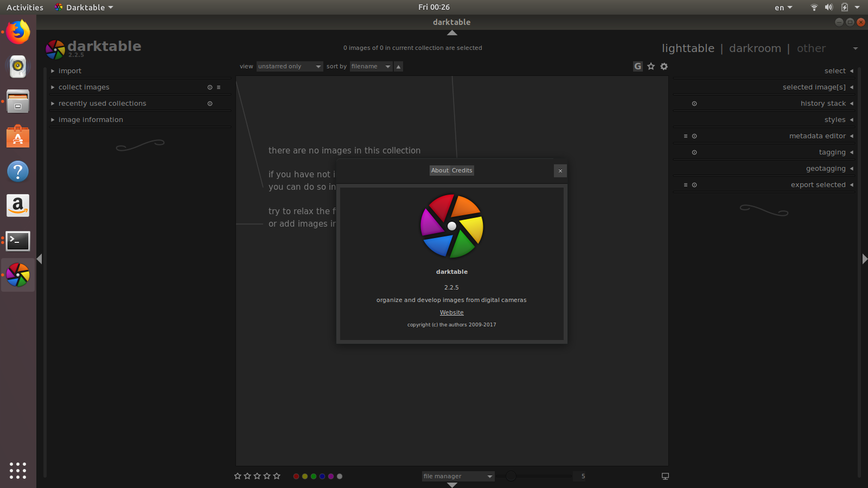Show applications grid in dock

tap(18, 470)
